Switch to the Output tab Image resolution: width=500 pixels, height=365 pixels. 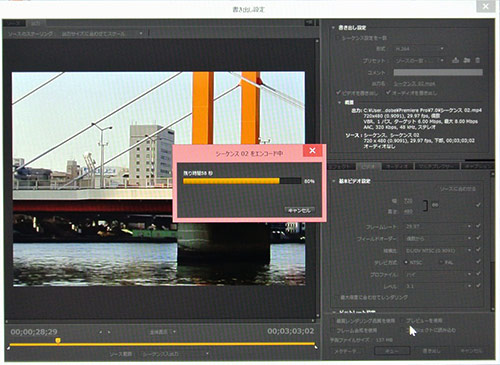(36, 23)
